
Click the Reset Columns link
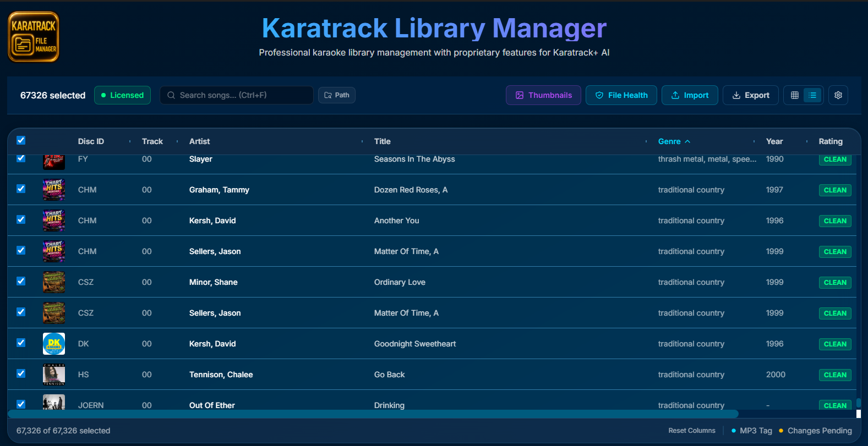[x=692, y=431]
